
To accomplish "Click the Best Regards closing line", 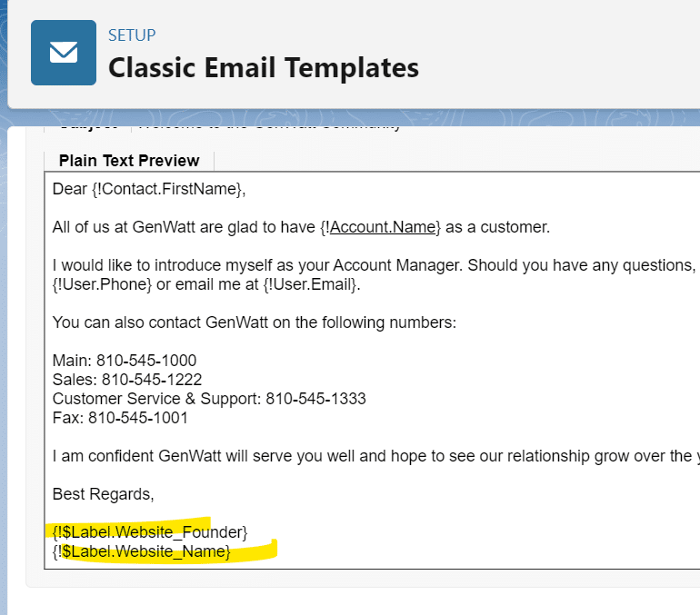I will [x=104, y=494].
